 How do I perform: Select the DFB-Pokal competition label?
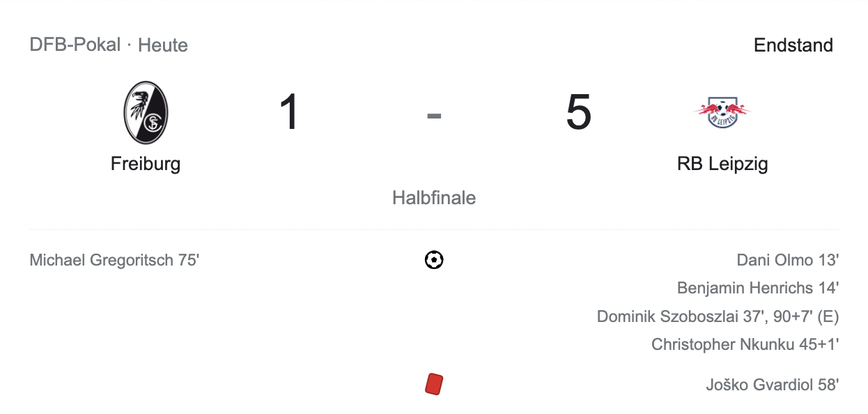point(75,45)
